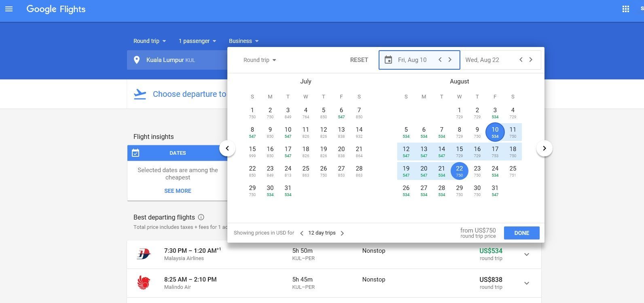Advance calendar to next month

point(544,148)
